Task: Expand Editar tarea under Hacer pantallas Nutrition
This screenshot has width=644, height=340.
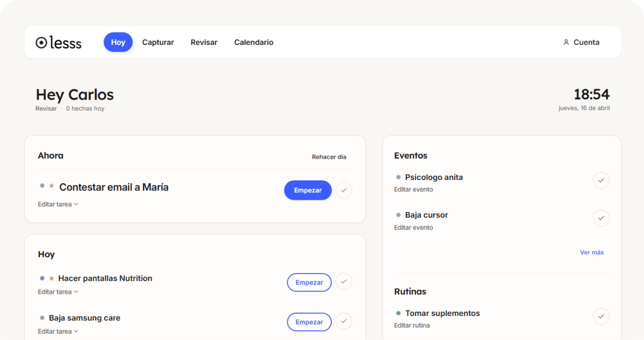Action: 58,292
